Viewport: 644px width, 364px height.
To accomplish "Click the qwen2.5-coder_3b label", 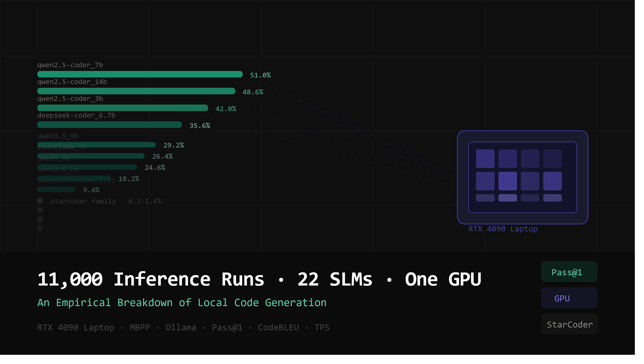I will tap(70, 99).
